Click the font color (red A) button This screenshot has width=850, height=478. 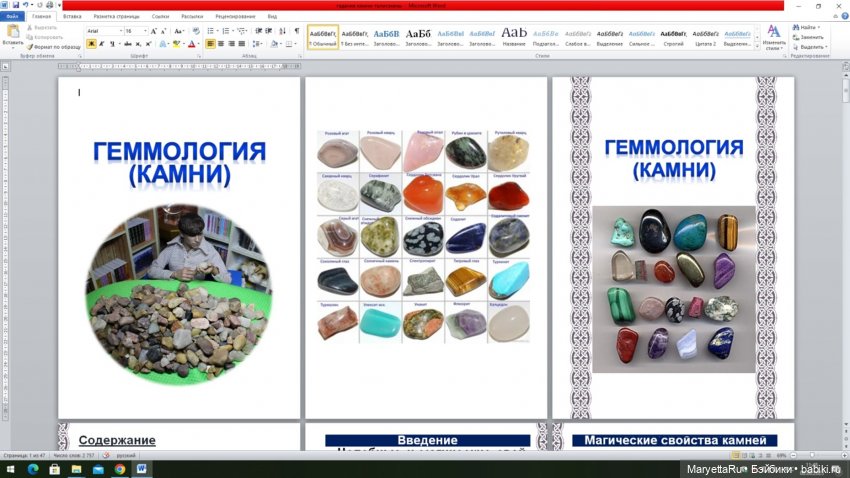[191, 44]
